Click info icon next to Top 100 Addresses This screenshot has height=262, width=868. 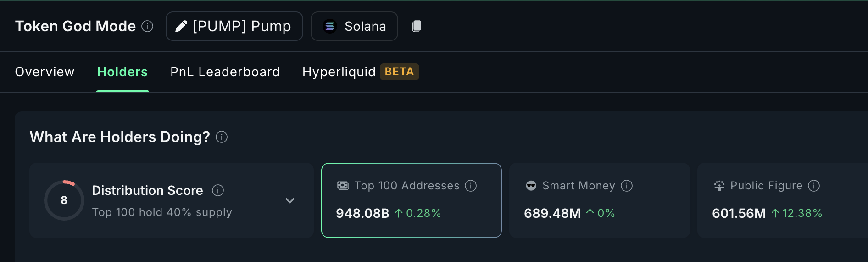(471, 186)
